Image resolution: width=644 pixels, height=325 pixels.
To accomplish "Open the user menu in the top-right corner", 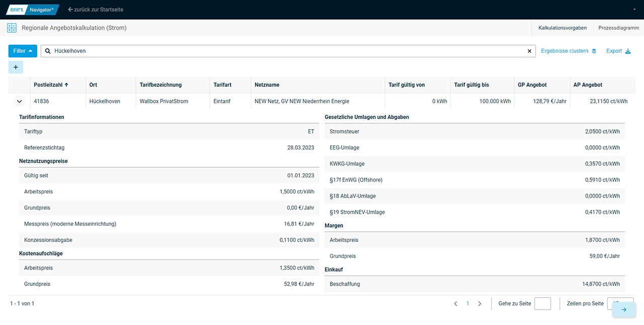I will (x=634, y=10).
